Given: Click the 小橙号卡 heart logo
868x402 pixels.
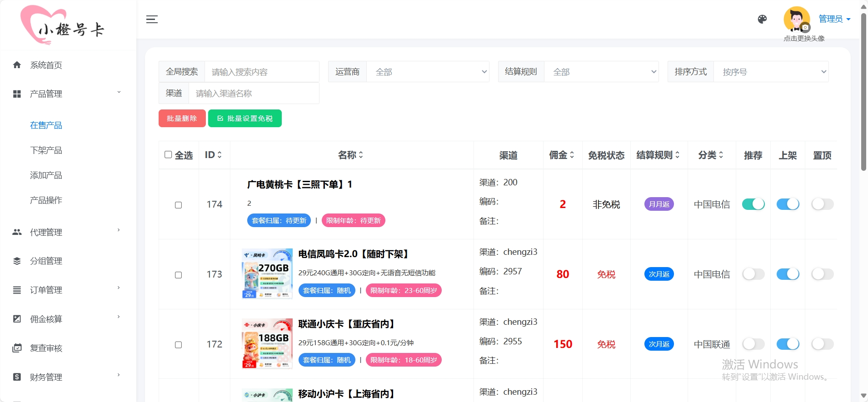Looking at the screenshot, I should pyautogui.click(x=62, y=25).
